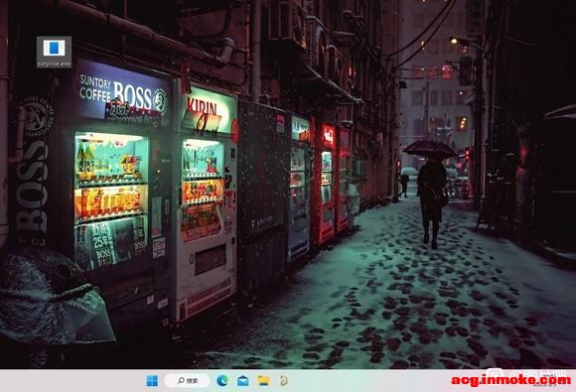The width and height of the screenshot is (576, 392).
Task: Click the taskbar search box
Action: (x=187, y=381)
